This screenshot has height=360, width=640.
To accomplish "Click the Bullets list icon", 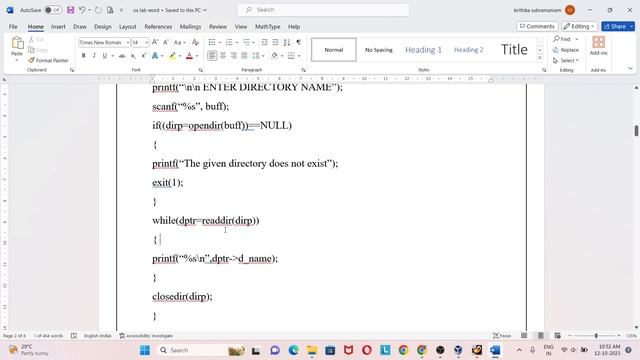I will tap(212, 42).
